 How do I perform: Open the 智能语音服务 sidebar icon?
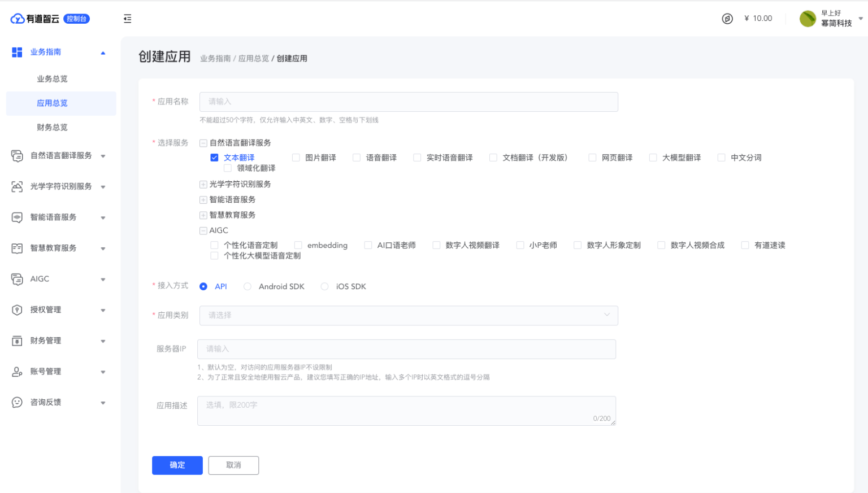(16, 217)
